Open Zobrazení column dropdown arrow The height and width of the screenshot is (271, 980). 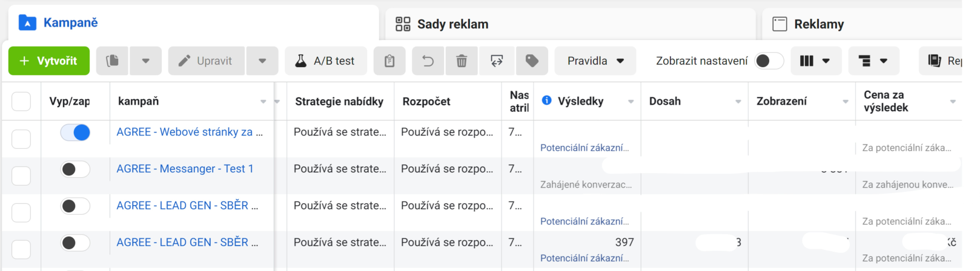pos(845,102)
